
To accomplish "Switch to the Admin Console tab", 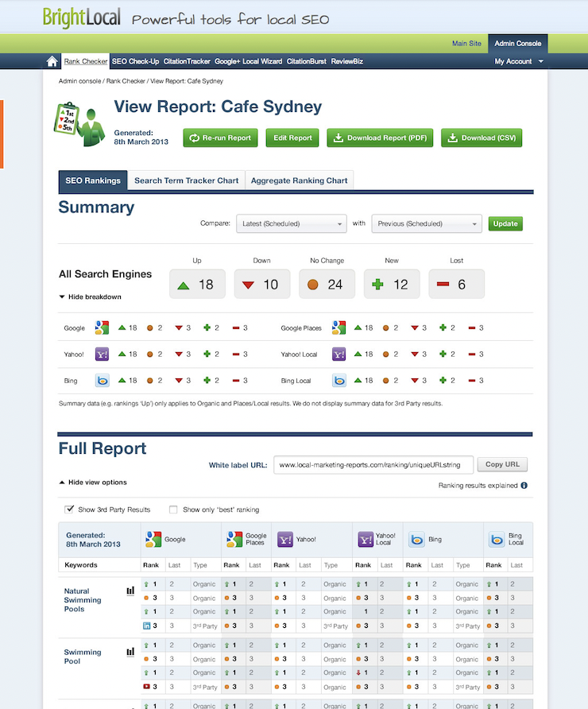I will [518, 44].
